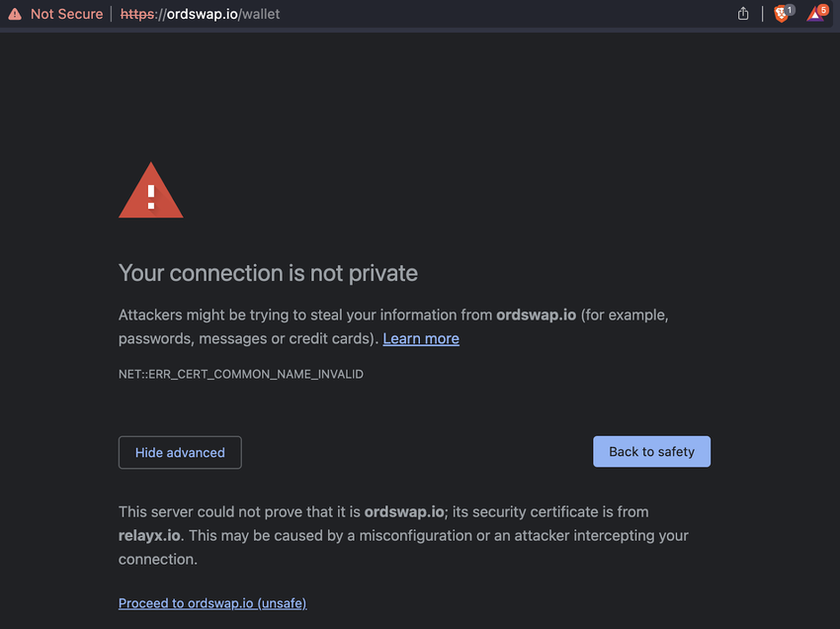
Task: Click the "Not Secure" label in address bar
Action: [66, 14]
